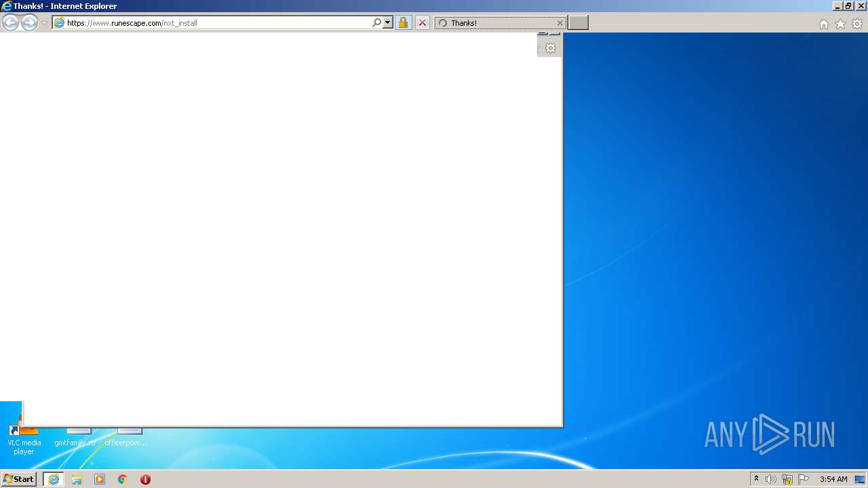Open a new tab with blank tab button
868x488 pixels.
578,23
